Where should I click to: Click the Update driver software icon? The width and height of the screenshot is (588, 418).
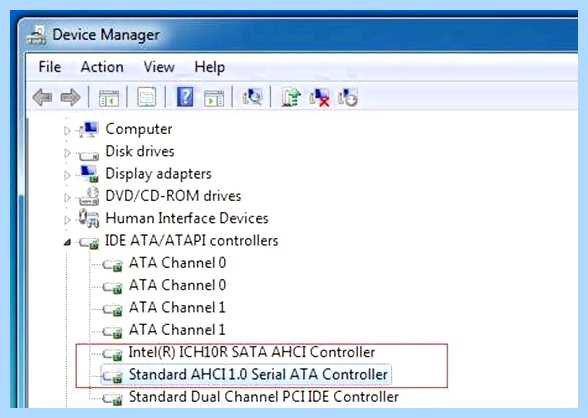point(291,97)
